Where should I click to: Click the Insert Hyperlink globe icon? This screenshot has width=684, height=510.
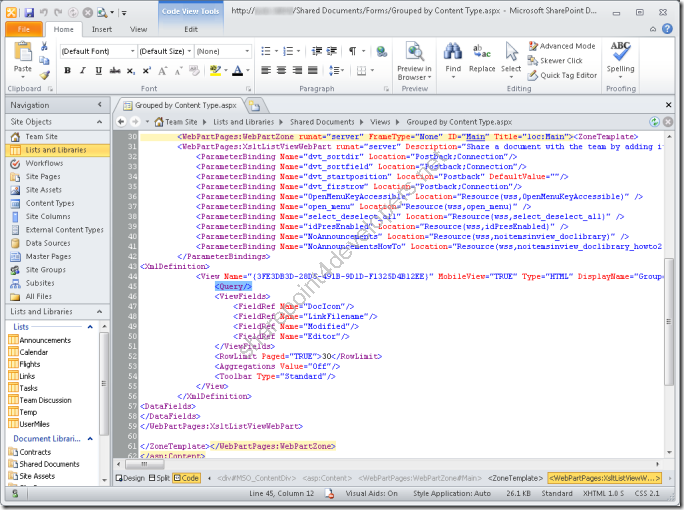click(382, 51)
